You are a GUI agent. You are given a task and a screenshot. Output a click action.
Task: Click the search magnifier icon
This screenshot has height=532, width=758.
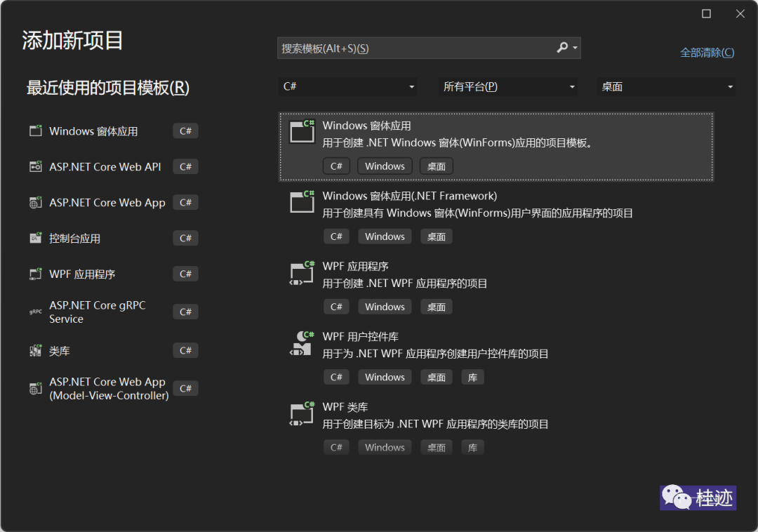click(x=561, y=48)
